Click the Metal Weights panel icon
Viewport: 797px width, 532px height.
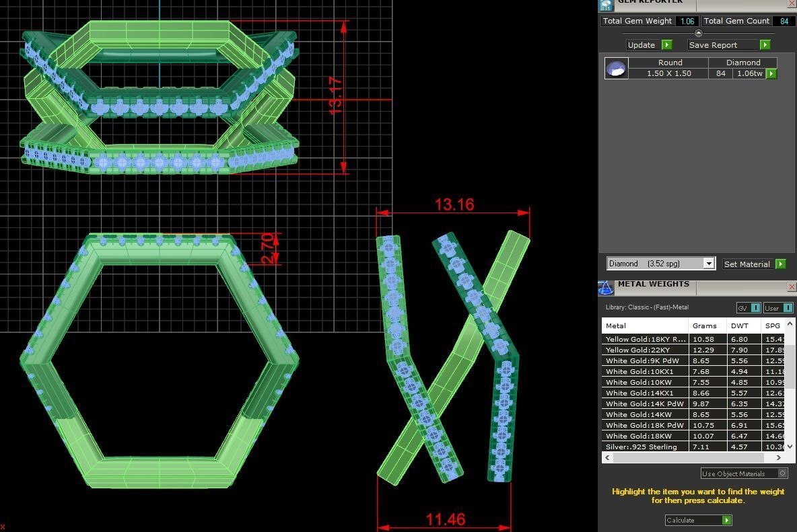click(605, 288)
